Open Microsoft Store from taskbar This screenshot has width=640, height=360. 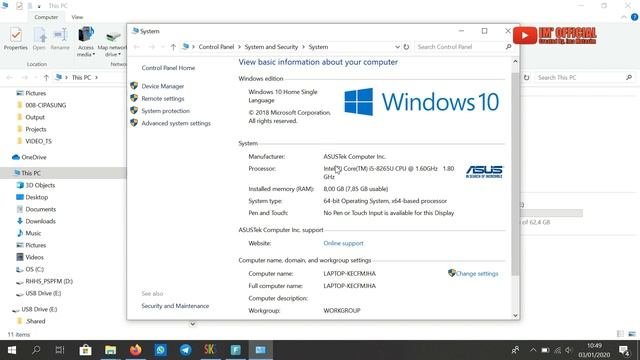(x=85, y=350)
